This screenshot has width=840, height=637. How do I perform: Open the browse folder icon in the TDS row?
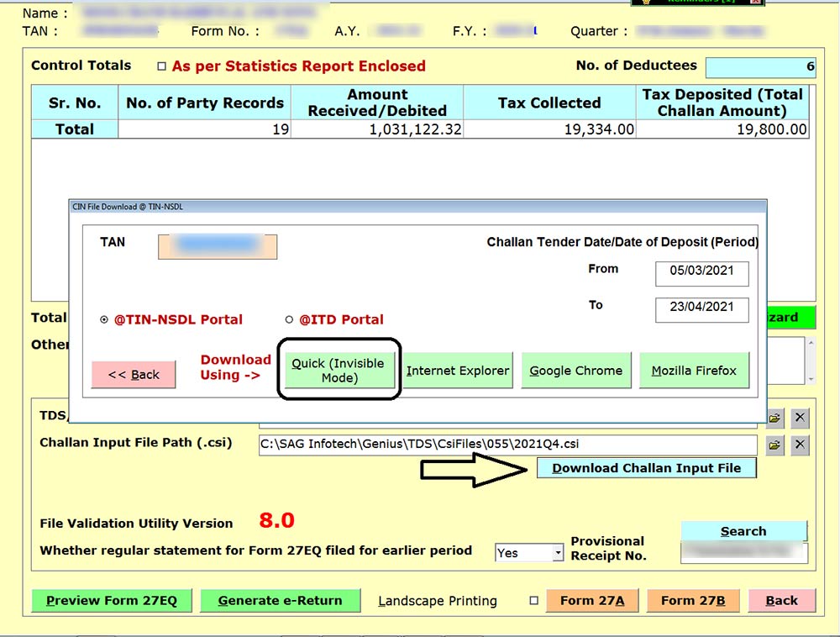774,418
